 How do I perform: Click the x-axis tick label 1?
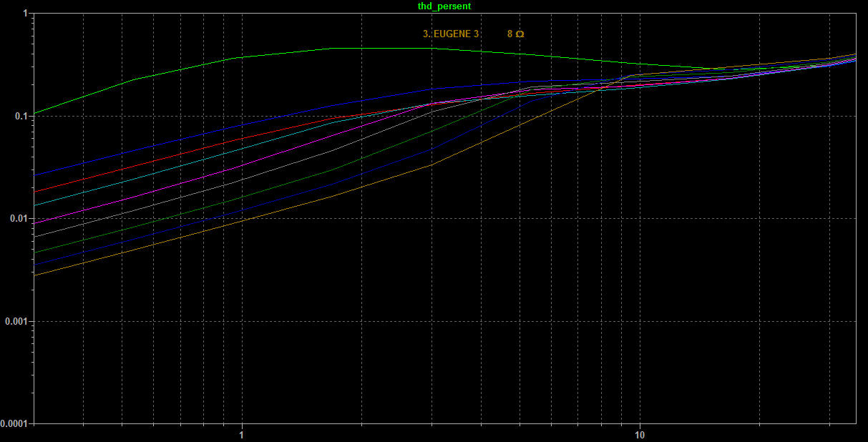coord(242,434)
